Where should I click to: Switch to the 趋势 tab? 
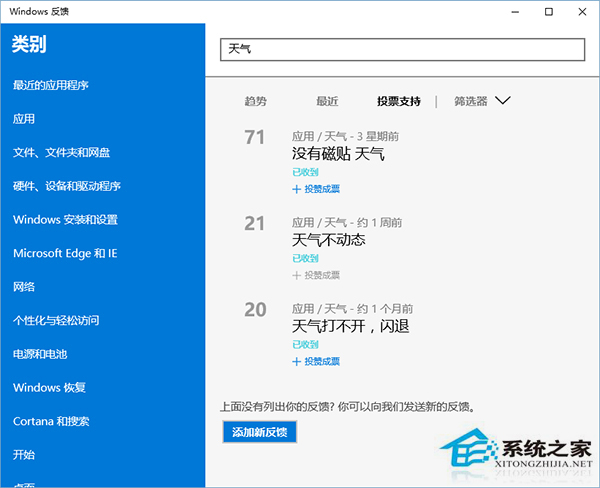tap(256, 101)
